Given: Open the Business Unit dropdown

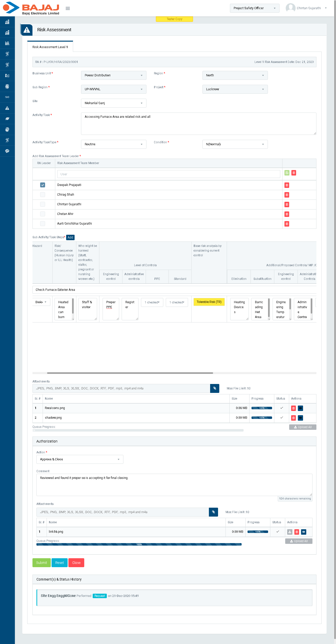Looking at the screenshot, I should (113, 75).
